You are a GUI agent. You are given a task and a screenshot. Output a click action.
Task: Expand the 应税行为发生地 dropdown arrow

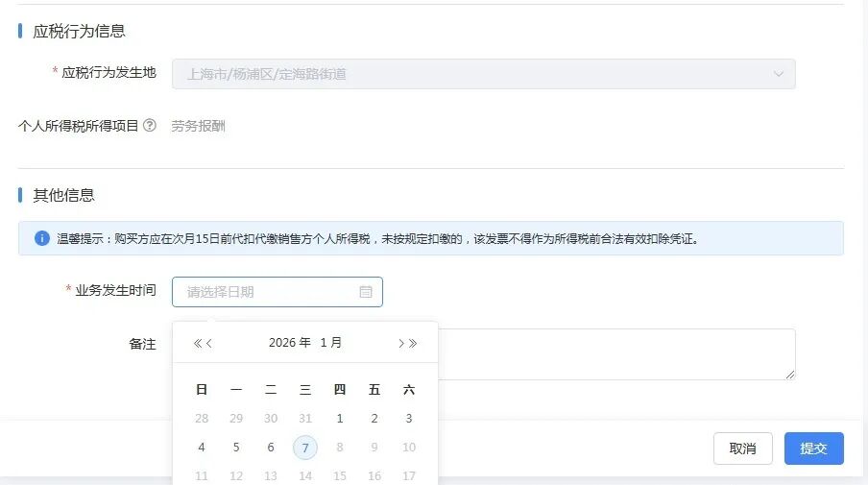[x=778, y=74]
